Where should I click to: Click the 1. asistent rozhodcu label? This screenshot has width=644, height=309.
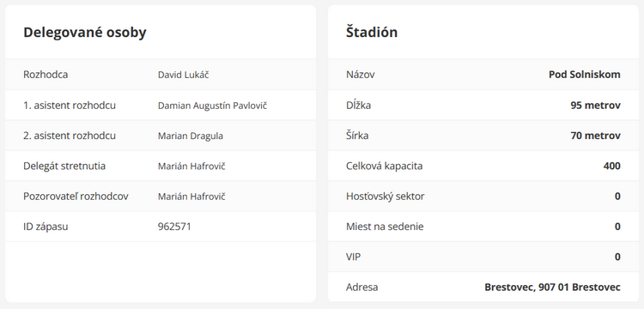coord(70,106)
